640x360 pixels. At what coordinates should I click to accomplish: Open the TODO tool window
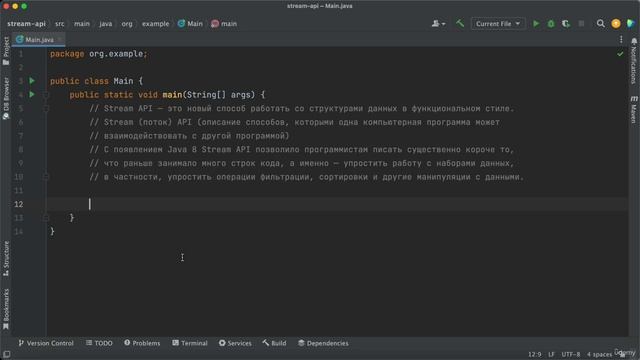pyautogui.click(x=99, y=343)
